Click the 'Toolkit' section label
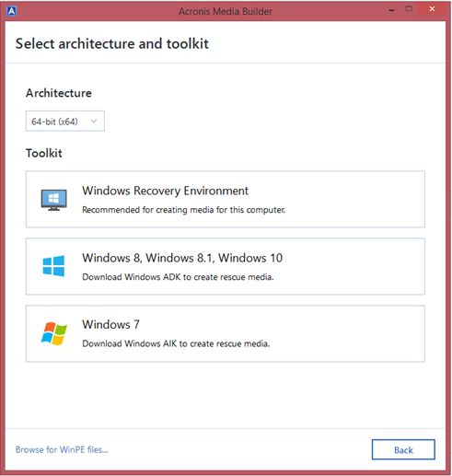The image size is (452, 476). point(44,153)
